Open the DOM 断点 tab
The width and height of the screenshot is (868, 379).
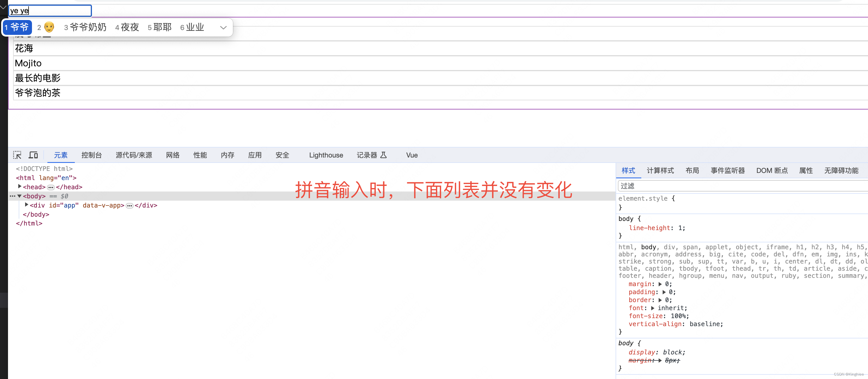(771, 171)
